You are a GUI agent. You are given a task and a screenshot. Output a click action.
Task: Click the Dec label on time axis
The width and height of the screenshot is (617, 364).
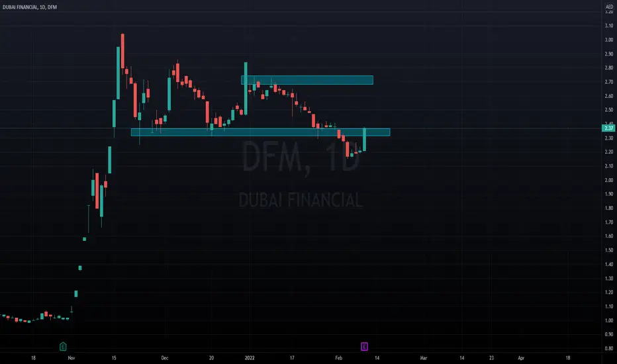164,358
